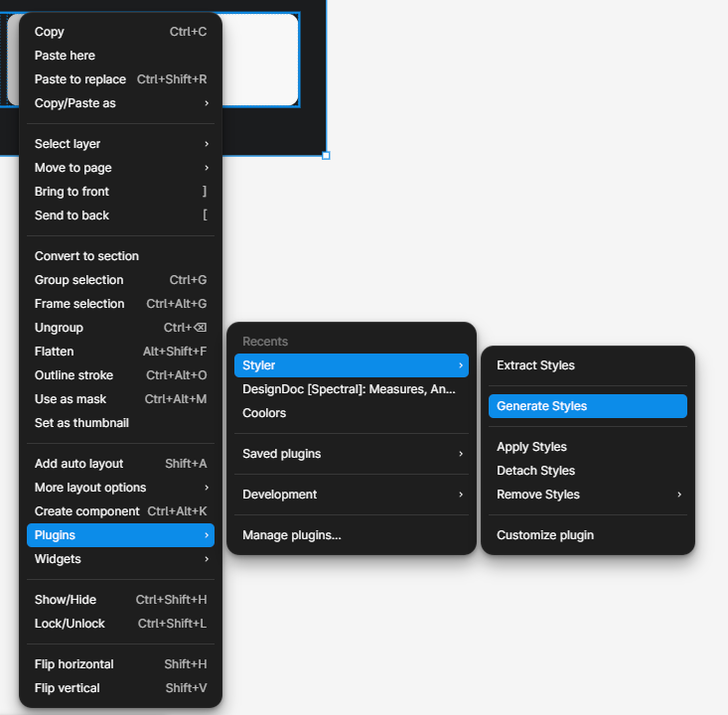Select Extract Styles
Viewport: 728px width, 715px height.
(588, 365)
